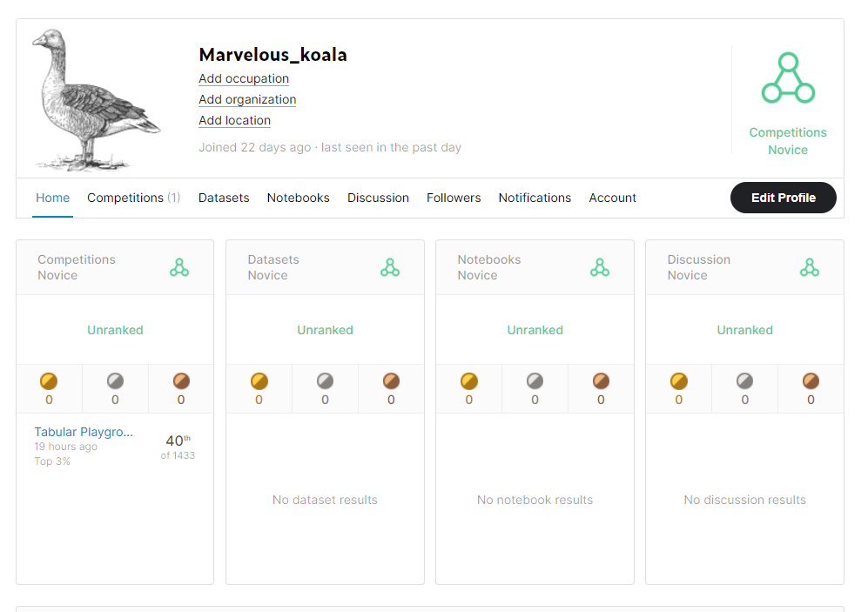This screenshot has width=868, height=612.
Task: Click the Add organization link
Action: coord(247,99)
